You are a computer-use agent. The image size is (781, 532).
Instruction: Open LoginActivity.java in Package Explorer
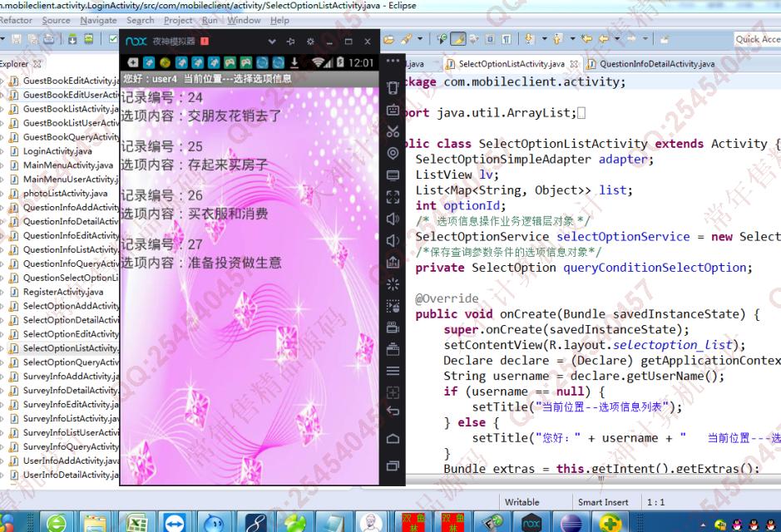point(57,150)
